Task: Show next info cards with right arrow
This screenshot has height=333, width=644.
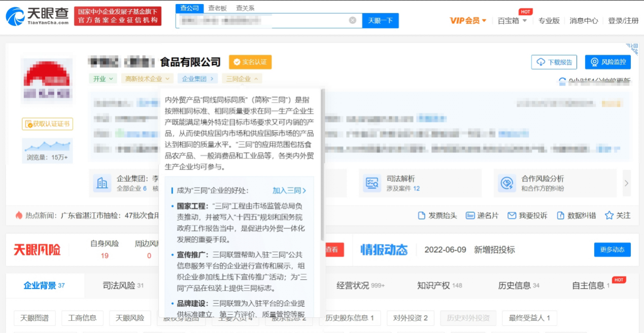Action: point(627,183)
